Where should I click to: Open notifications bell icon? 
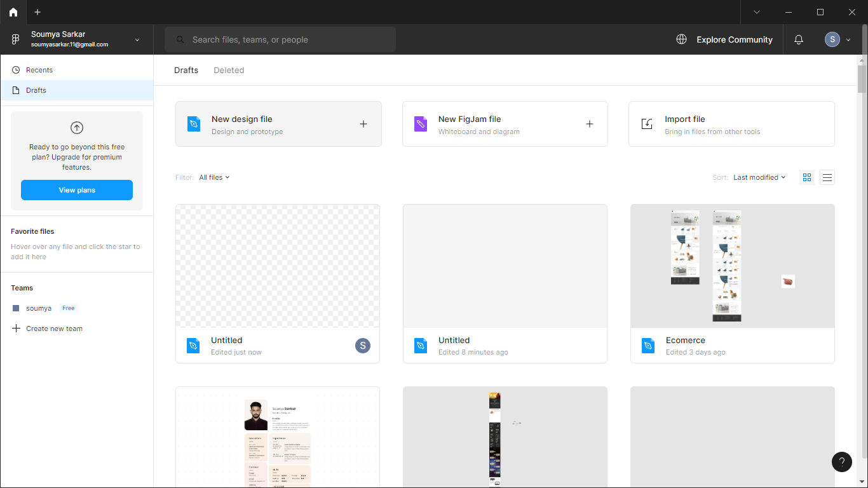799,39
